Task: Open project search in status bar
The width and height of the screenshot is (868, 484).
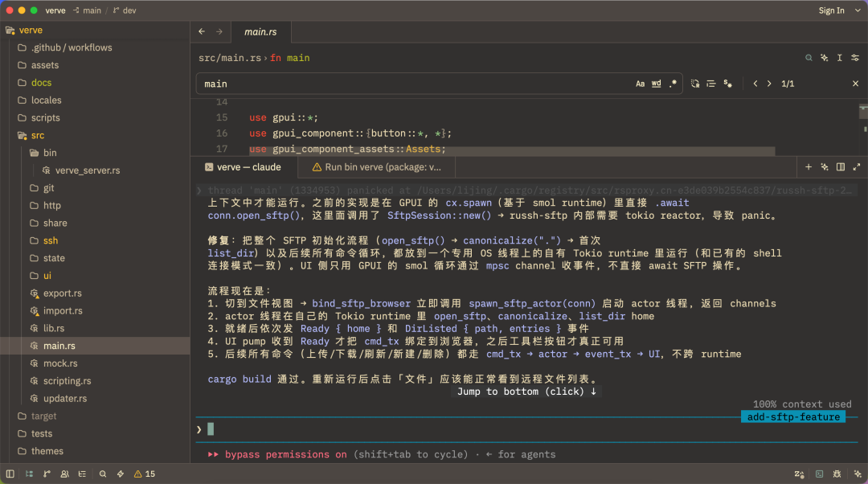Action: (x=102, y=474)
